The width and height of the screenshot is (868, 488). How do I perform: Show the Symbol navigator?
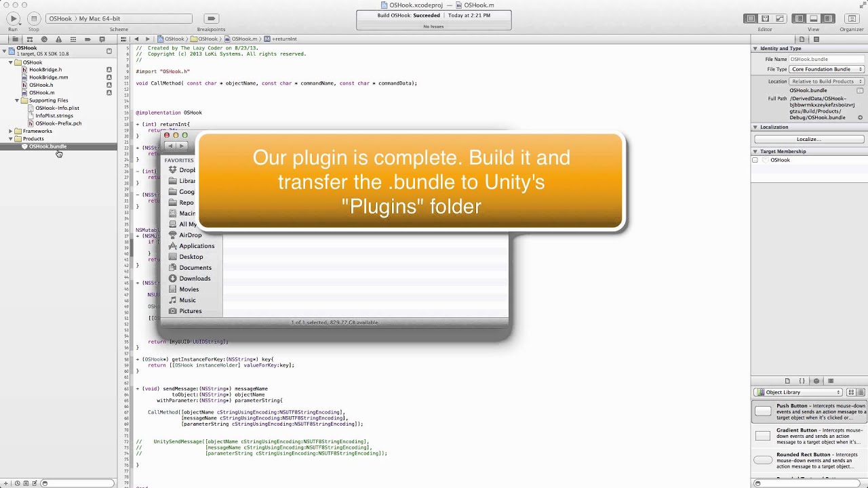pos(29,39)
